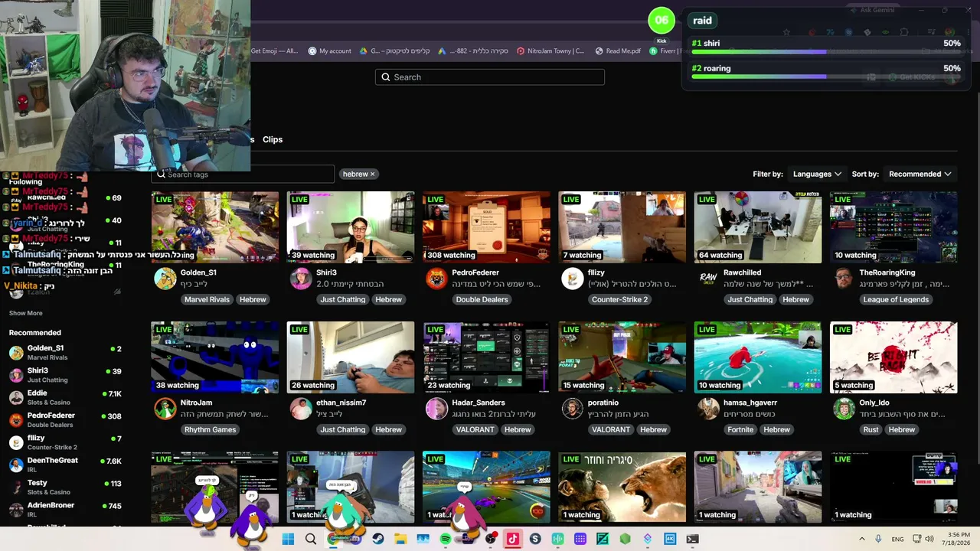The width and height of the screenshot is (980, 551).
Task: Switch to the TikTok app in the taskbar
Action: point(513,539)
